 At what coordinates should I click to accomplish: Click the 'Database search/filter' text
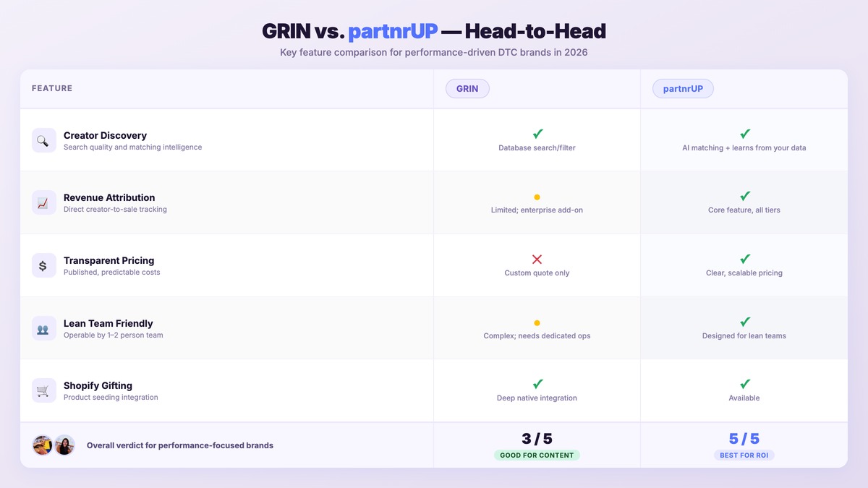point(537,147)
